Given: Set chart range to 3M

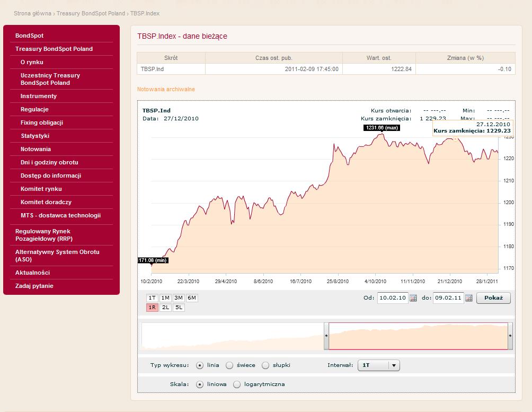Looking at the screenshot, I should [179, 298].
